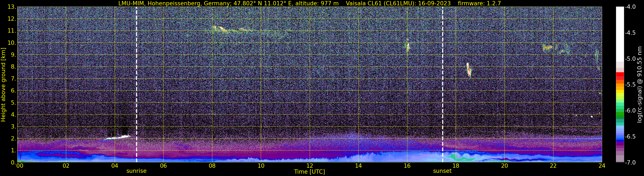Click the time tick label '12'
The image size is (644, 176).
[x=310, y=166]
